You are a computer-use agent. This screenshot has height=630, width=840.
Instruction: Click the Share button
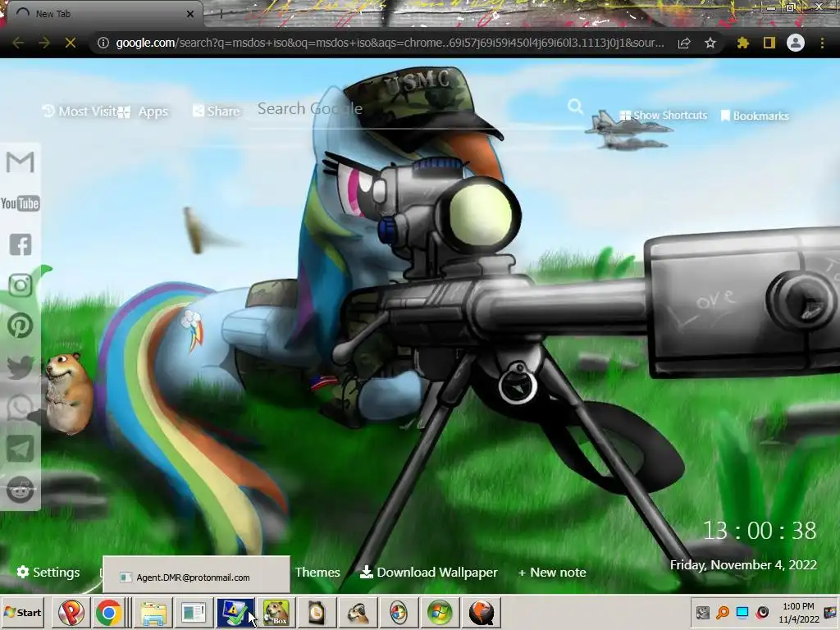pyautogui.click(x=217, y=111)
